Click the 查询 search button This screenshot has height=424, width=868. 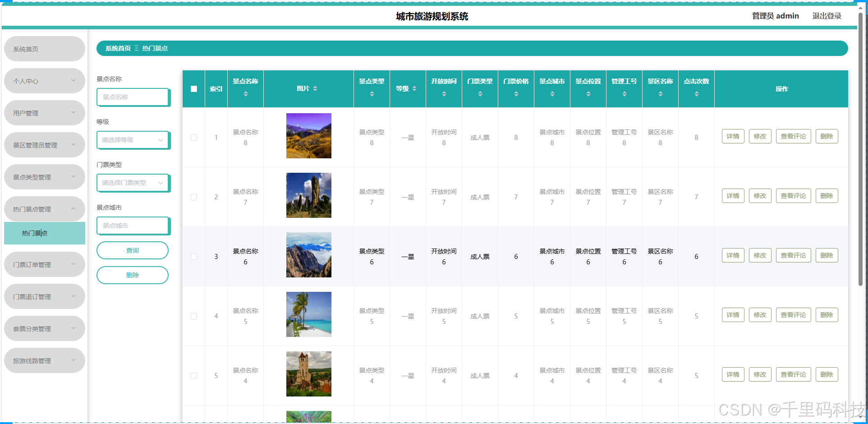[x=133, y=250]
